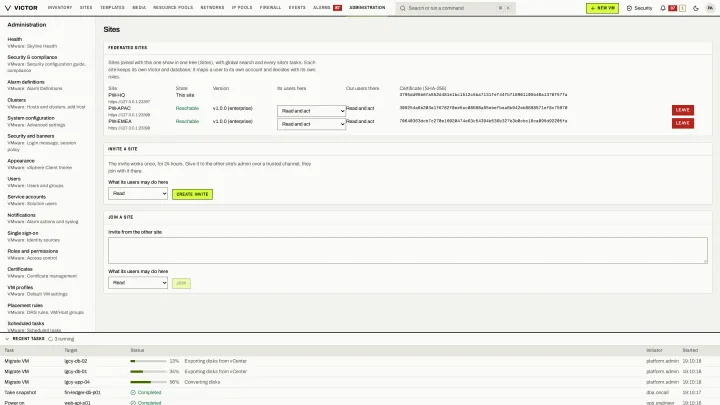Open Certificates in the sidebar
This screenshot has width=720, height=405.
coord(42,272)
